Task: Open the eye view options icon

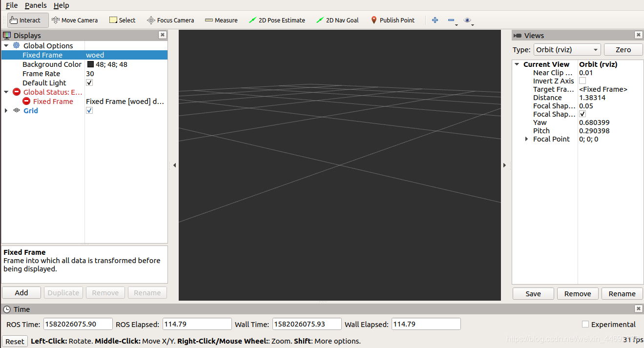Action: point(467,20)
